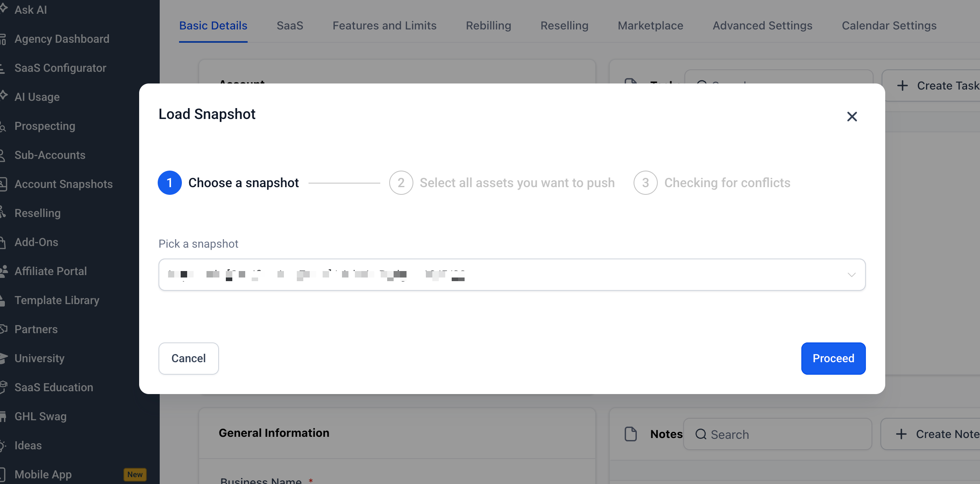Image resolution: width=980 pixels, height=484 pixels.
Task: Switch to the SaaS tab
Action: click(x=290, y=25)
